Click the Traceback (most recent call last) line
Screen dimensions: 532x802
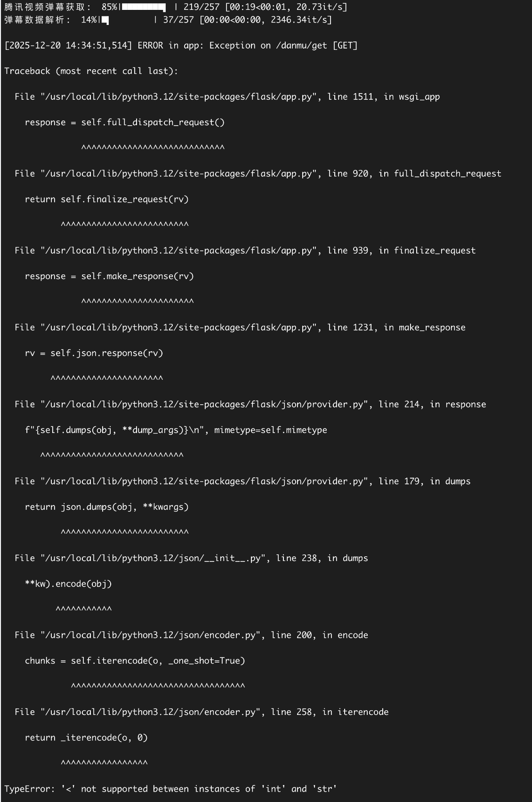pyautogui.click(x=91, y=71)
